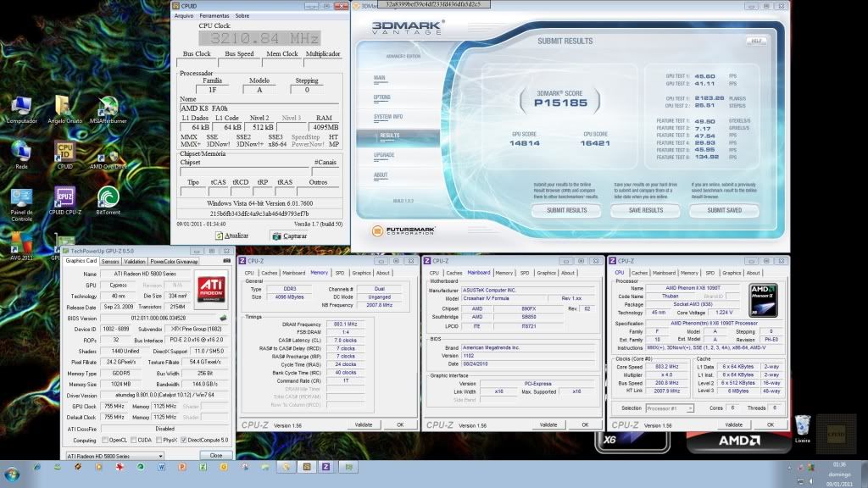868x488 pixels.
Task: Enable the OpenCL checkbox
Action: click(x=103, y=440)
